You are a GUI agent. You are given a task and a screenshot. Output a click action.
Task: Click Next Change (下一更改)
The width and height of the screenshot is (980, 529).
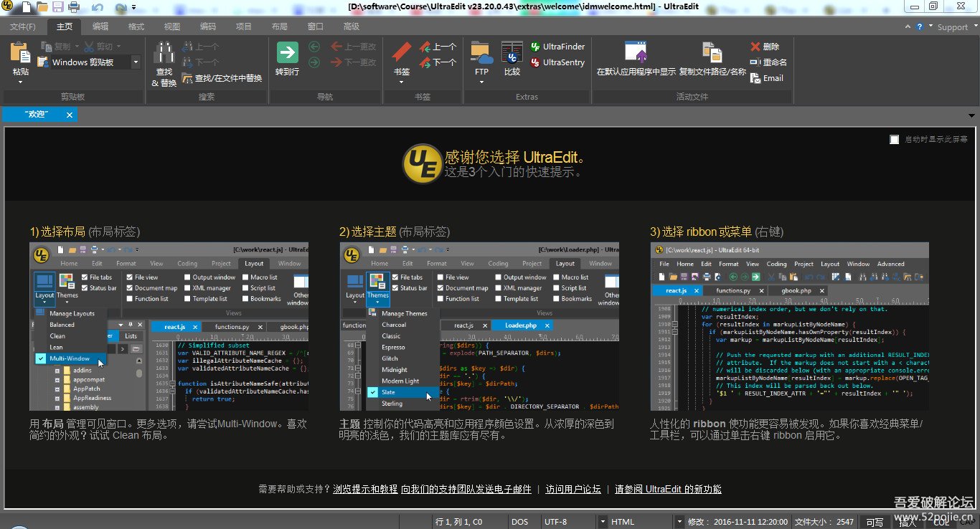point(354,62)
